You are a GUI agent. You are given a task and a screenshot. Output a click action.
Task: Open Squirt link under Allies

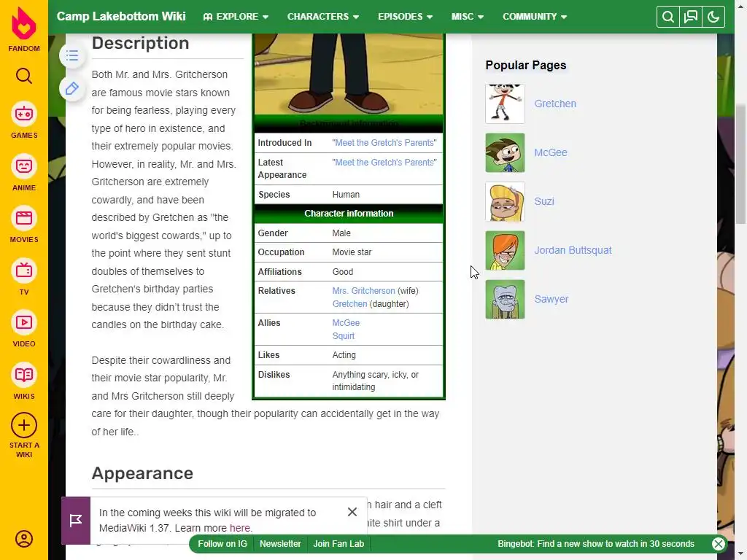(344, 335)
